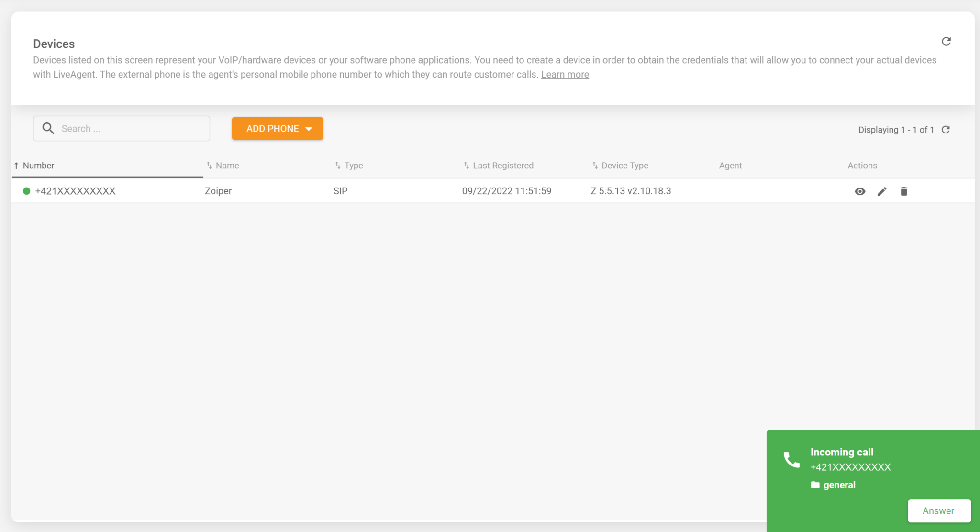Click the refresh icon beside the Devices title
980x532 pixels.
point(946,42)
